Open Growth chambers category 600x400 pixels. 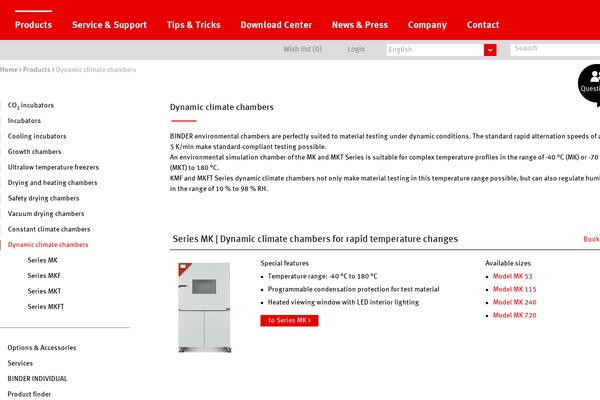[x=34, y=152]
